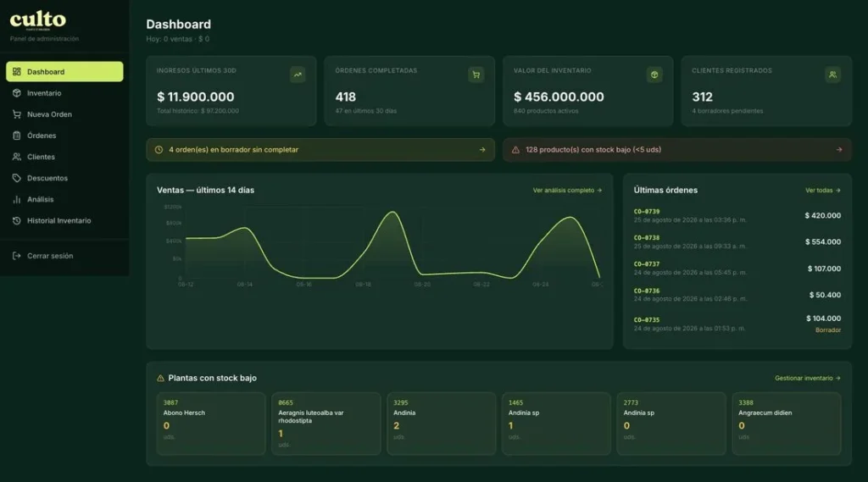Click the arrow on low stock alert
The image size is (868, 482).
(839, 150)
